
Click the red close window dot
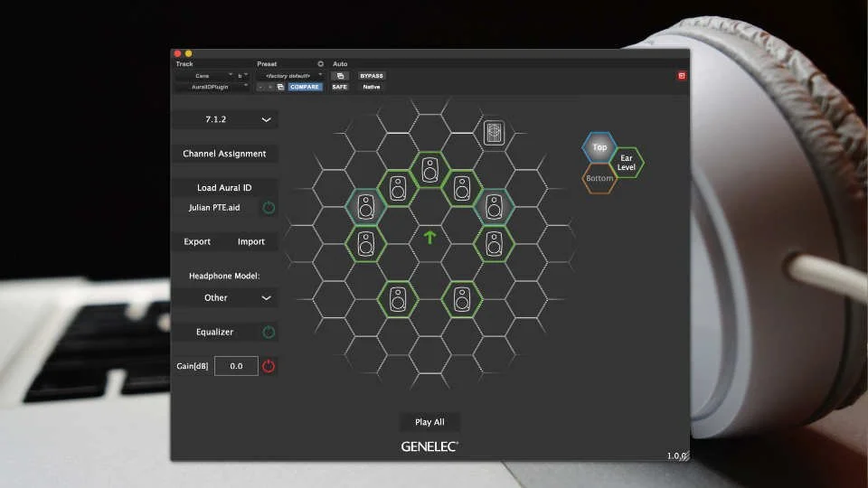pos(178,53)
